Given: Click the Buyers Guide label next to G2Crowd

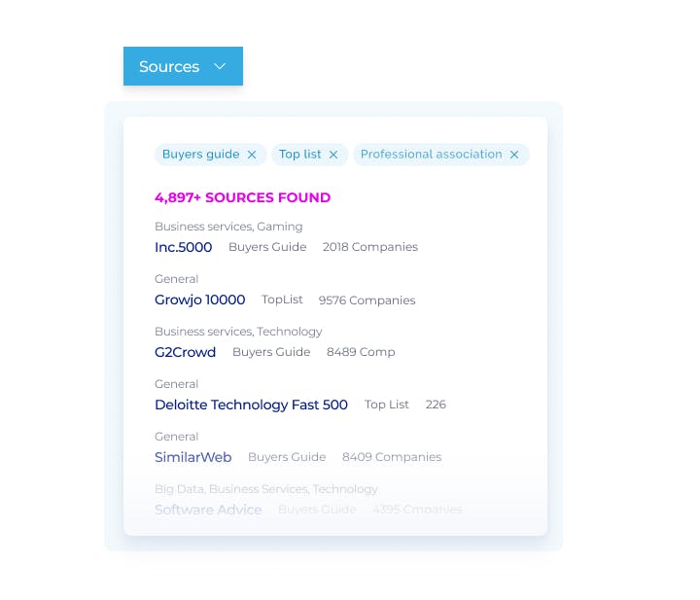Looking at the screenshot, I should (271, 352).
